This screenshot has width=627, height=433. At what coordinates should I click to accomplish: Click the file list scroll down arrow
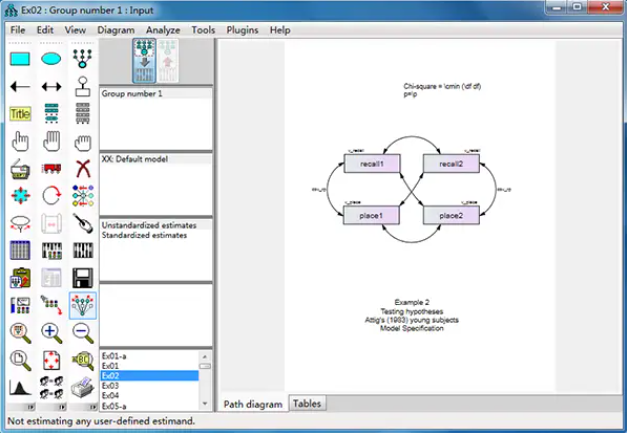pos(205,407)
